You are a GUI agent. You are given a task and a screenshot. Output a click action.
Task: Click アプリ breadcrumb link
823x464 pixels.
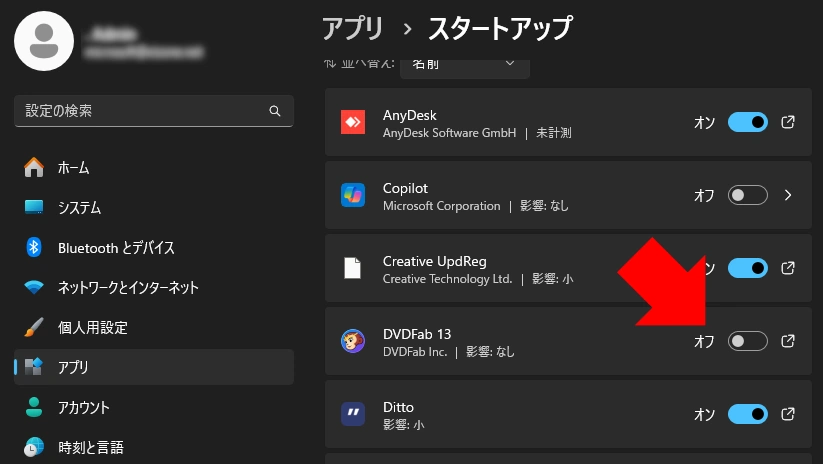353,28
